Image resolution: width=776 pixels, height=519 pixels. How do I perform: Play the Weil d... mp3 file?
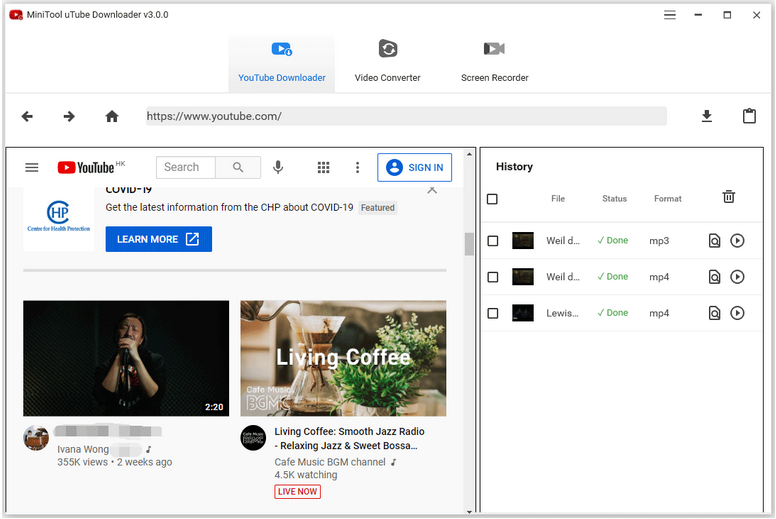point(737,240)
